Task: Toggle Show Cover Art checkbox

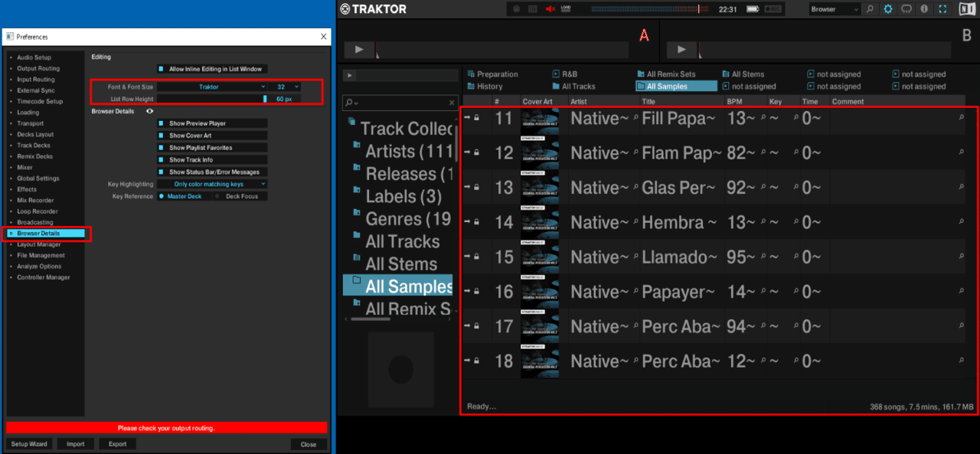Action: (162, 136)
